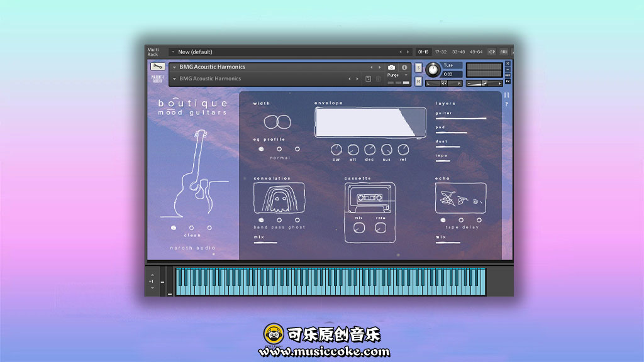Click the AUX button
The height and width of the screenshot is (362, 644).
tap(504, 52)
